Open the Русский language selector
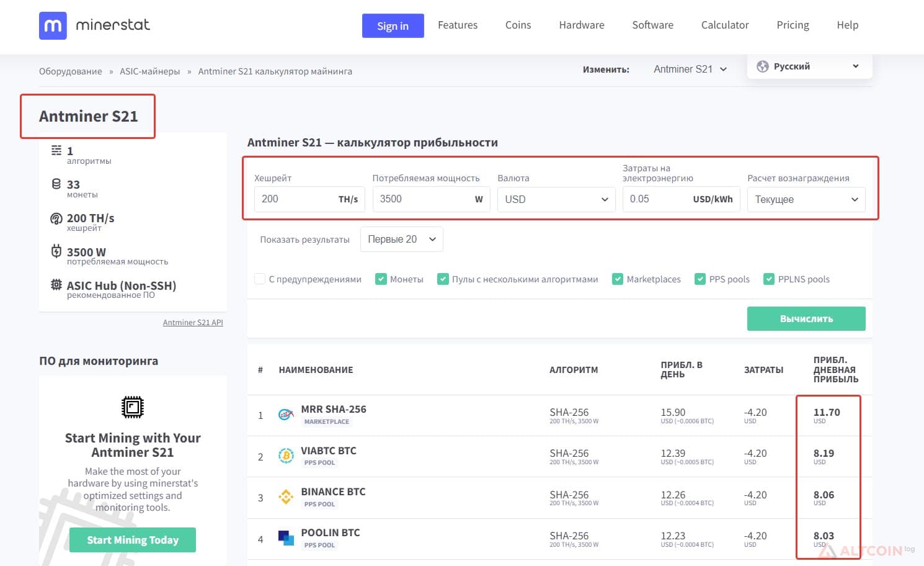Viewport: 924px width, 566px height. click(x=809, y=66)
